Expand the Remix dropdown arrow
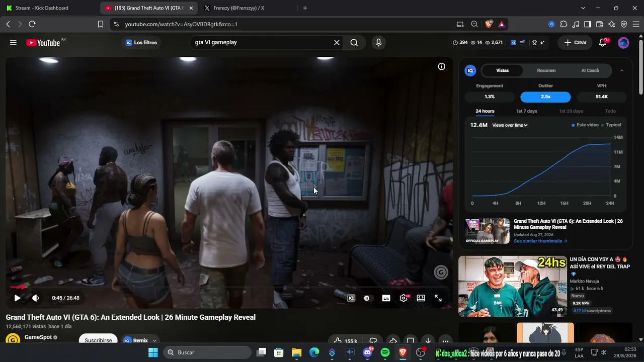Image resolution: width=644 pixels, height=362 pixels. (155, 341)
